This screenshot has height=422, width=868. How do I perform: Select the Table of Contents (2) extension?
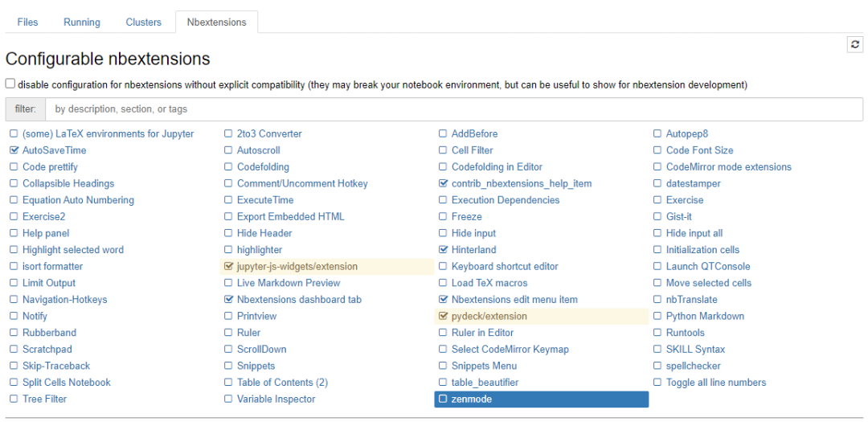coord(282,383)
